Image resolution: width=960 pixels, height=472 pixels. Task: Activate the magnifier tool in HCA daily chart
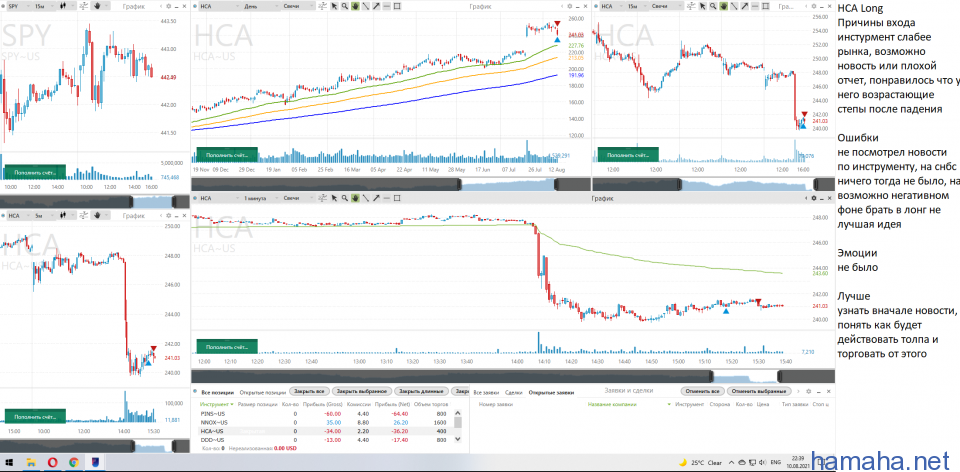click(x=345, y=6)
